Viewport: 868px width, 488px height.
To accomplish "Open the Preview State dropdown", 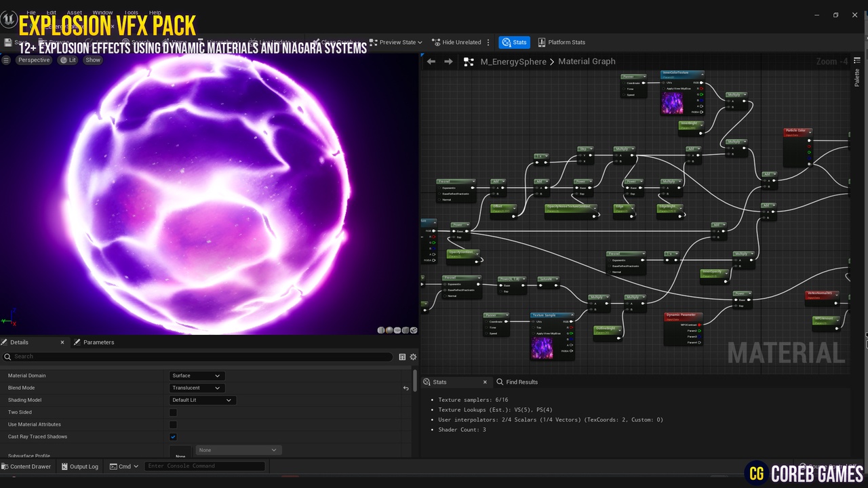I will pos(396,42).
